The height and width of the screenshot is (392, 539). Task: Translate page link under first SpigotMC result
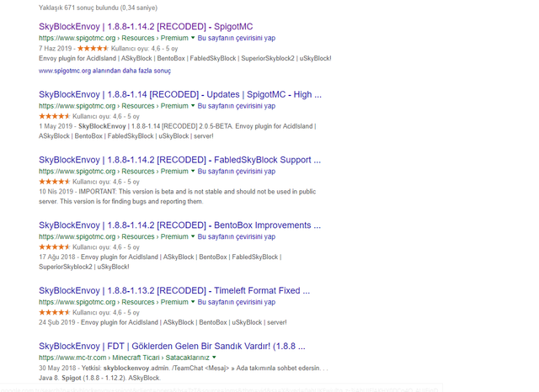(237, 38)
